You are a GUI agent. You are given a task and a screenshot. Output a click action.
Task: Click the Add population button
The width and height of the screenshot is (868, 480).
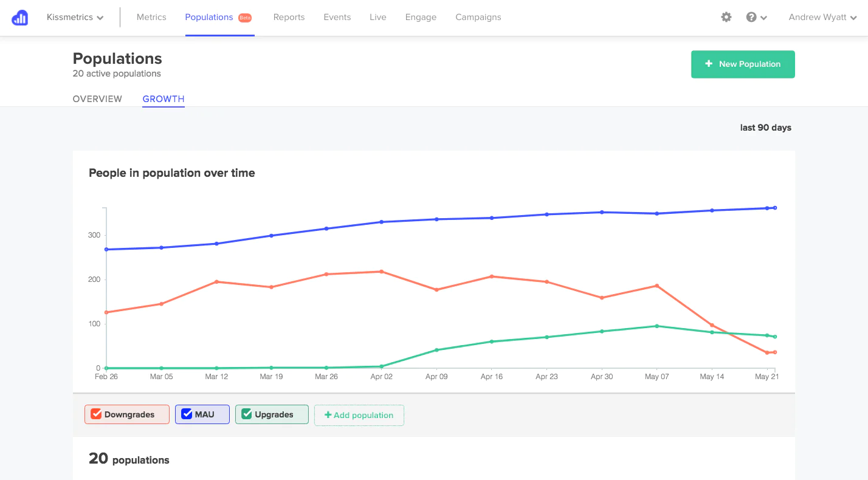359,415
